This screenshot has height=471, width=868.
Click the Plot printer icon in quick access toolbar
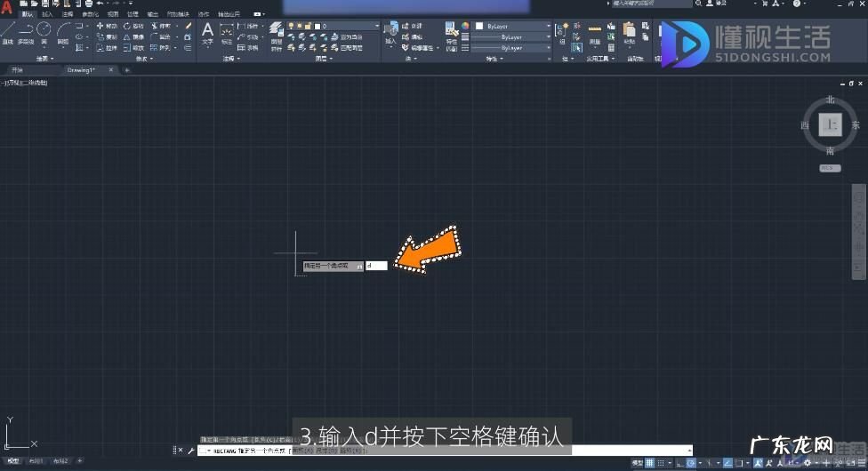click(89, 4)
